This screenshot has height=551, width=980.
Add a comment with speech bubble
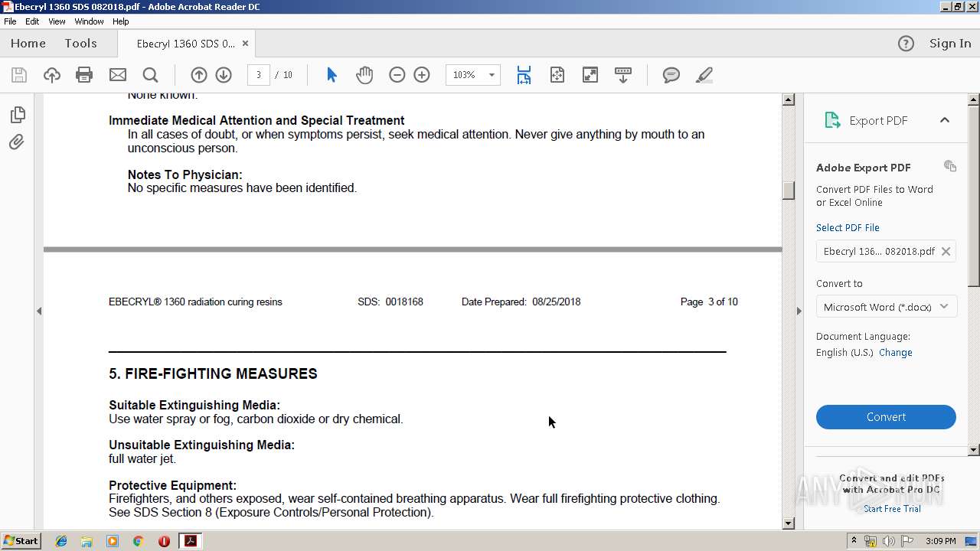[671, 75]
